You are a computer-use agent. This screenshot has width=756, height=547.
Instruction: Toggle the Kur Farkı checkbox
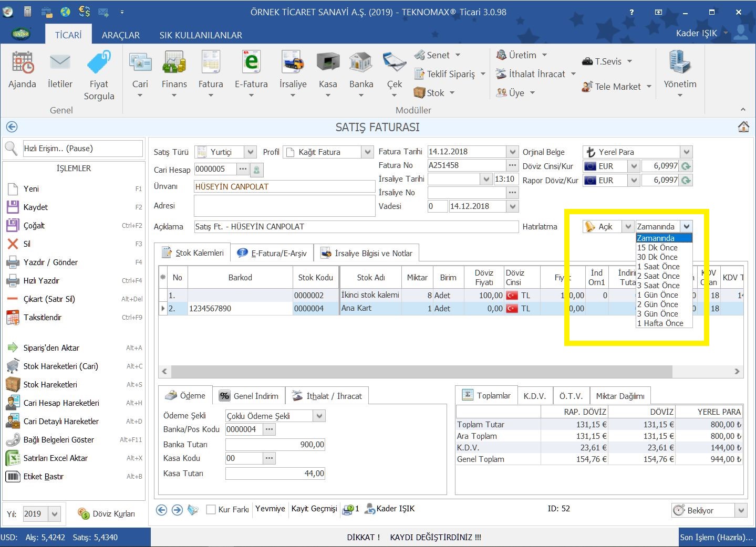(x=211, y=509)
